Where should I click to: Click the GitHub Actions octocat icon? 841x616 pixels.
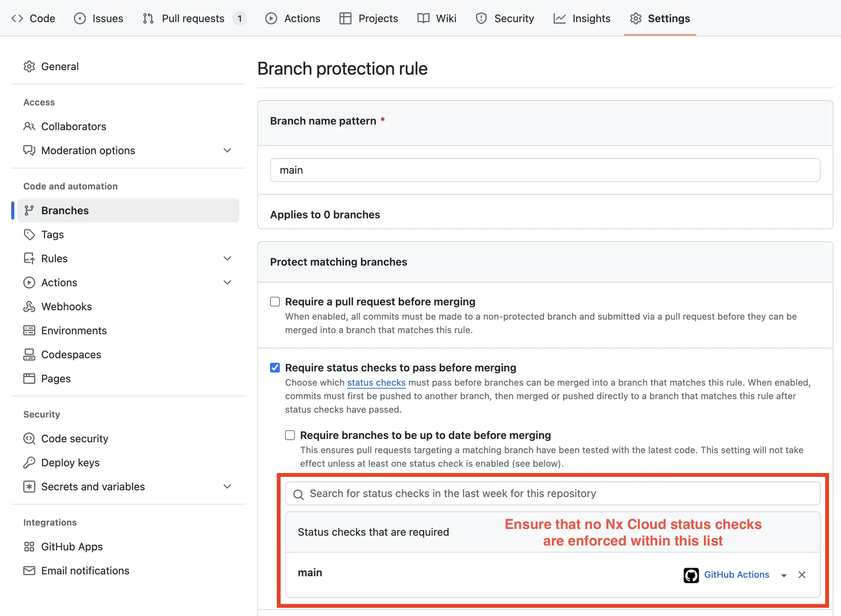tap(691, 574)
